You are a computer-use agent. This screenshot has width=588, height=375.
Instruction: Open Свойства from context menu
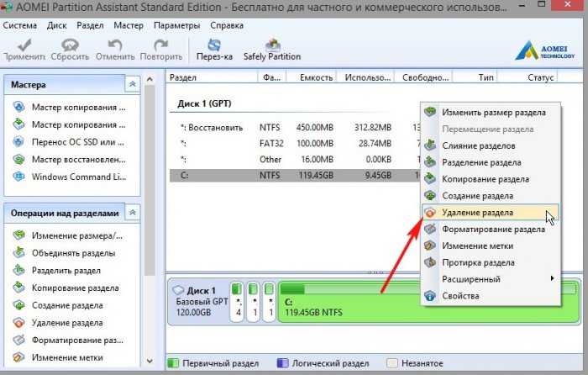[x=491, y=296]
